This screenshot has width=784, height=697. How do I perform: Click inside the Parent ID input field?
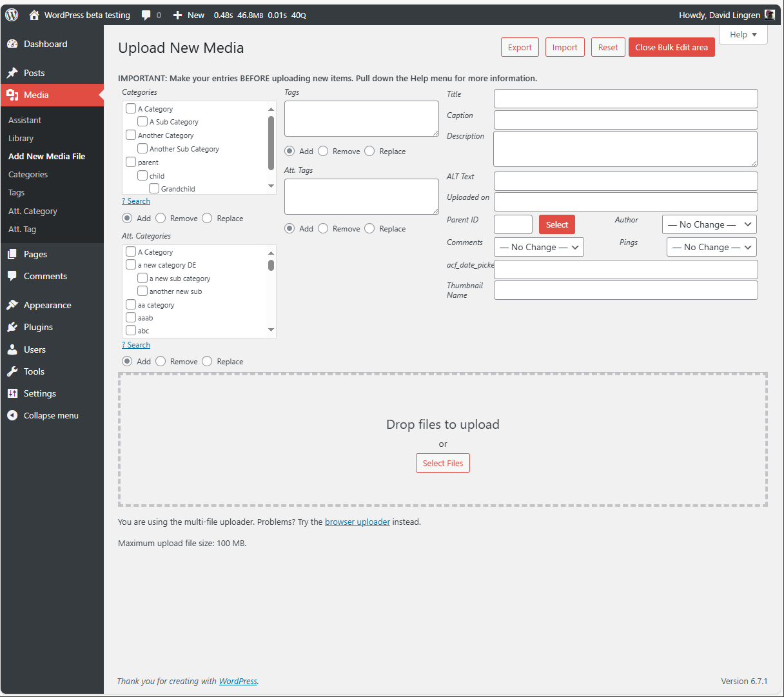(x=513, y=224)
